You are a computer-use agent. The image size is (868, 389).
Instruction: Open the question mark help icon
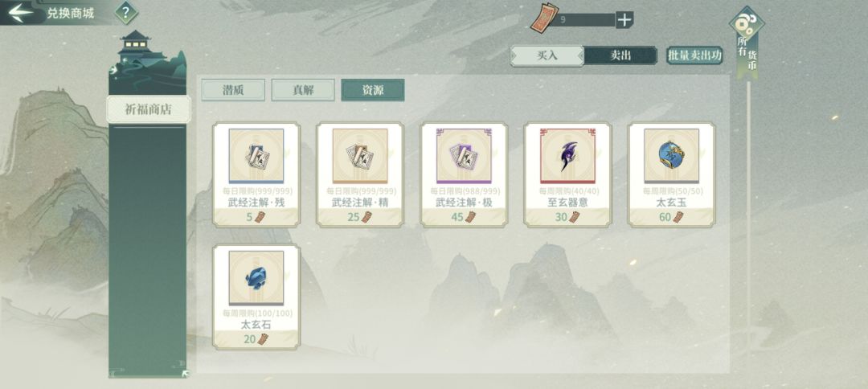click(x=126, y=11)
